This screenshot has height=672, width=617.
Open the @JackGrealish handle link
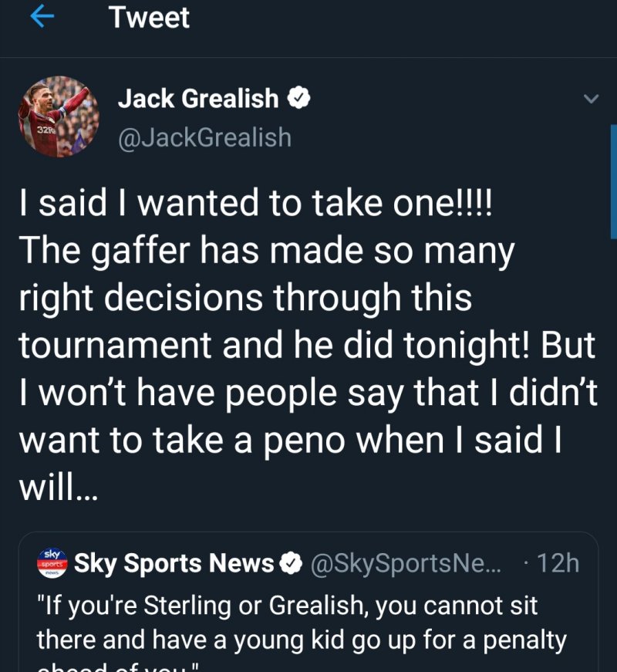click(x=204, y=137)
